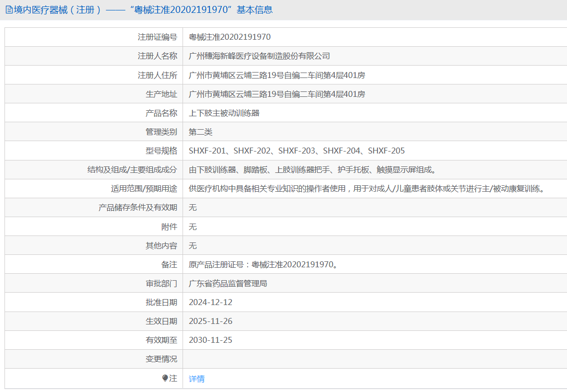
Task: Click 无 in the 其他内容 row
Action: pyautogui.click(x=193, y=245)
